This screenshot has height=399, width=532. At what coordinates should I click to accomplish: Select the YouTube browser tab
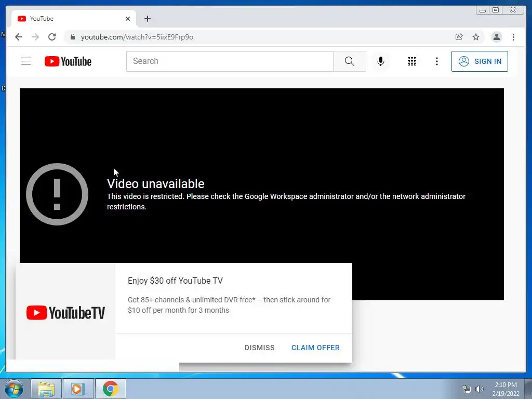(73, 19)
